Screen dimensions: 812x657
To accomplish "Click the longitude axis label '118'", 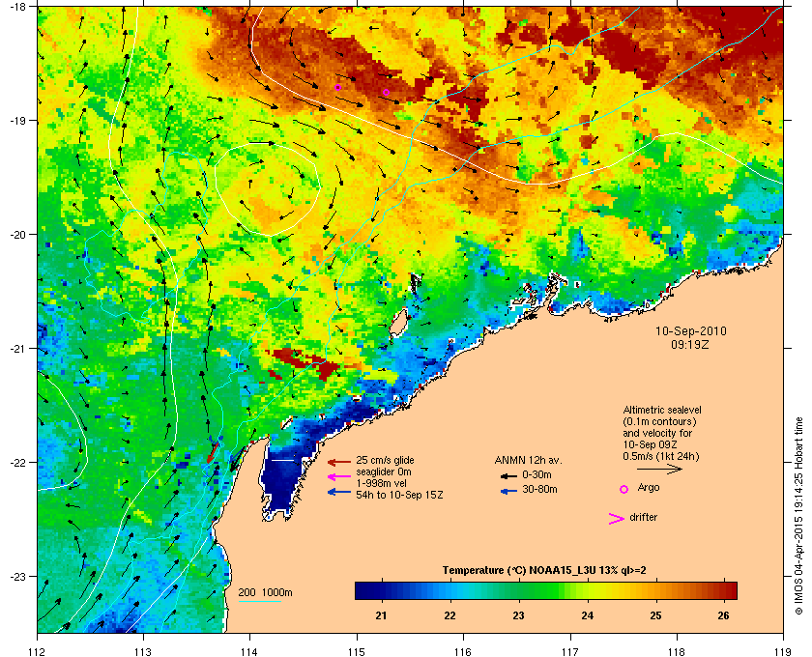I will [x=677, y=651].
